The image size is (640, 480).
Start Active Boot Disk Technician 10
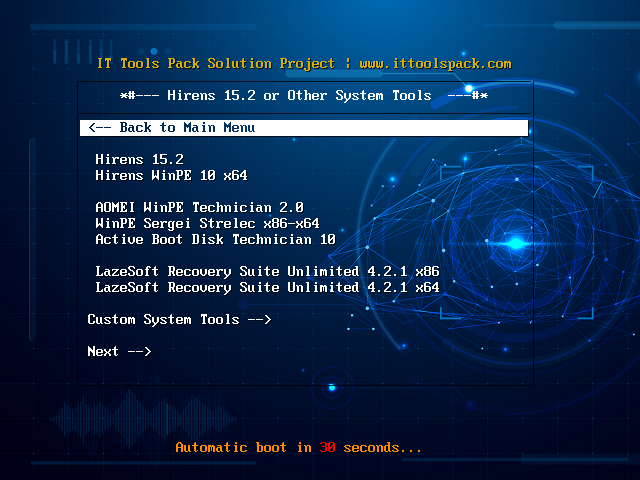(x=215, y=239)
